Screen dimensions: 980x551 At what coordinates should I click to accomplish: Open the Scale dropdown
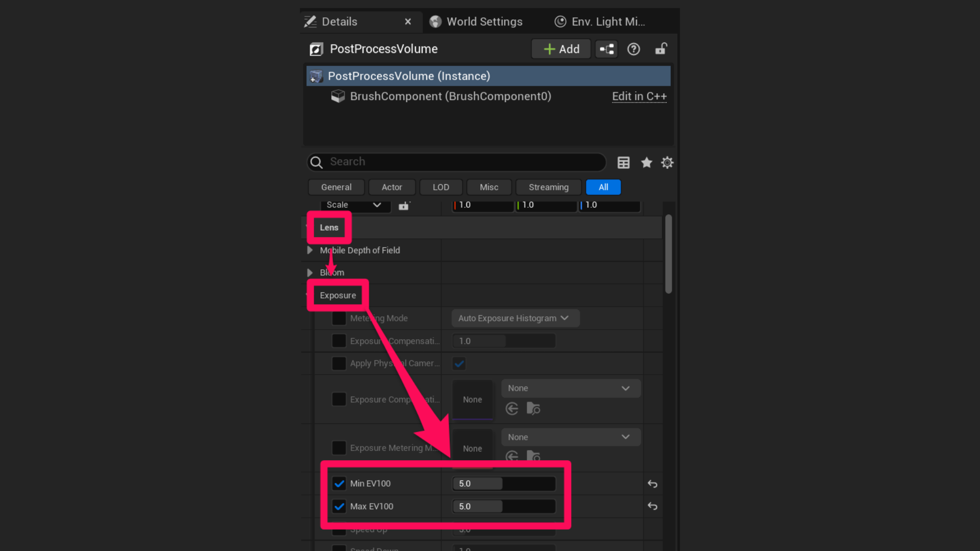click(x=355, y=205)
